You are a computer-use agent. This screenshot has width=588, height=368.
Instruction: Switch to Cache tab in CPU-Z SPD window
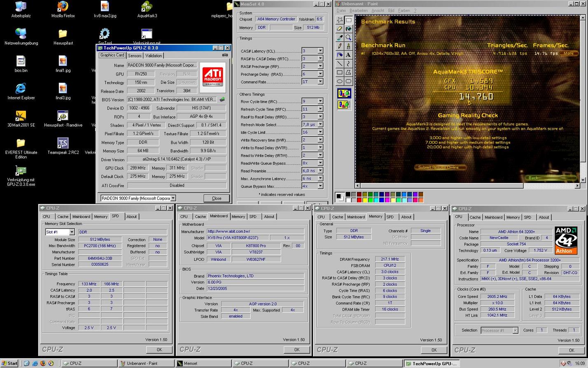click(x=63, y=217)
